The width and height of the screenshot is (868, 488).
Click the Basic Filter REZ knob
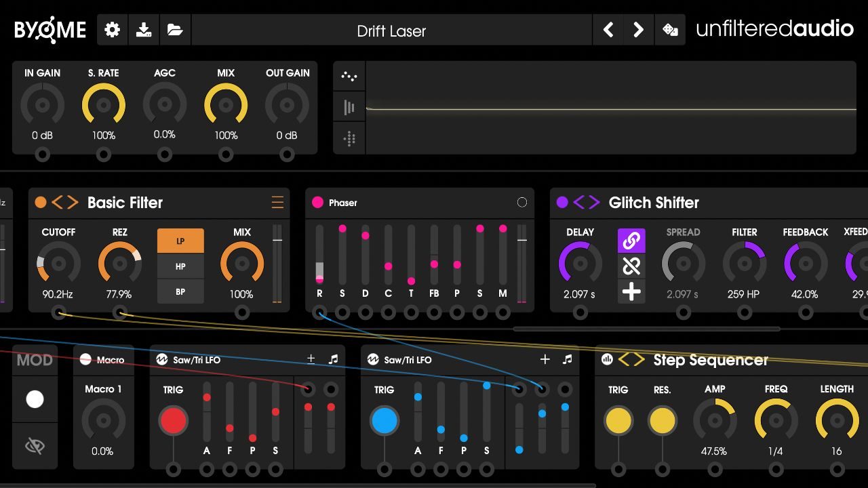tap(120, 263)
